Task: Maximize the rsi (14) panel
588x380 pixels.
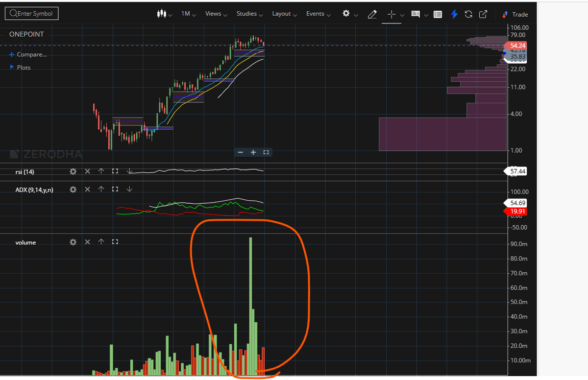Action: [115, 171]
